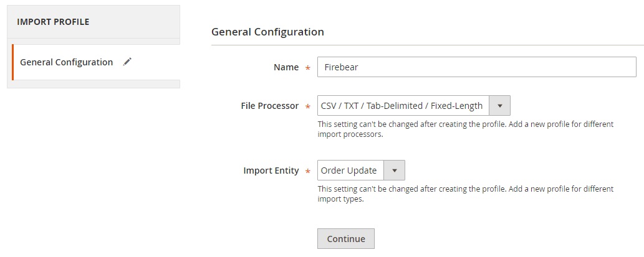
Task: Click the IMPORT PROFILE panel header
Action: click(x=94, y=22)
